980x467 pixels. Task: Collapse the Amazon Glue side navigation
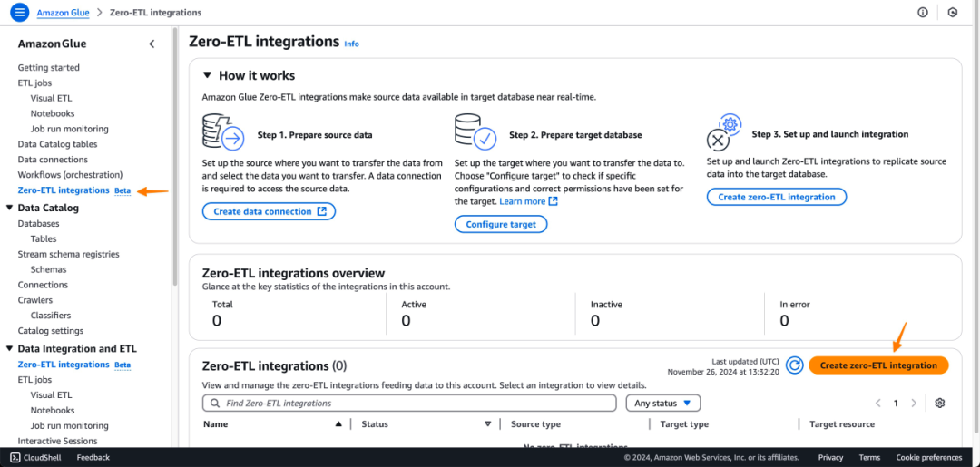click(152, 44)
